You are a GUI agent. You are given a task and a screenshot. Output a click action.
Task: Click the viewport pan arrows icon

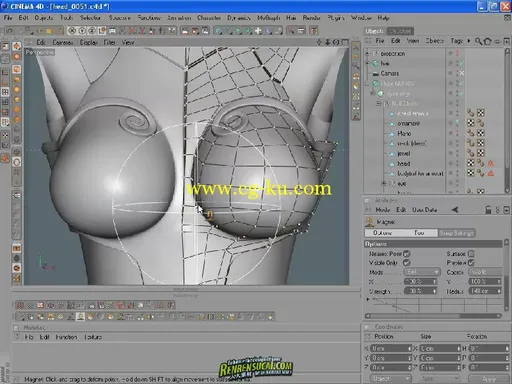(319, 42)
